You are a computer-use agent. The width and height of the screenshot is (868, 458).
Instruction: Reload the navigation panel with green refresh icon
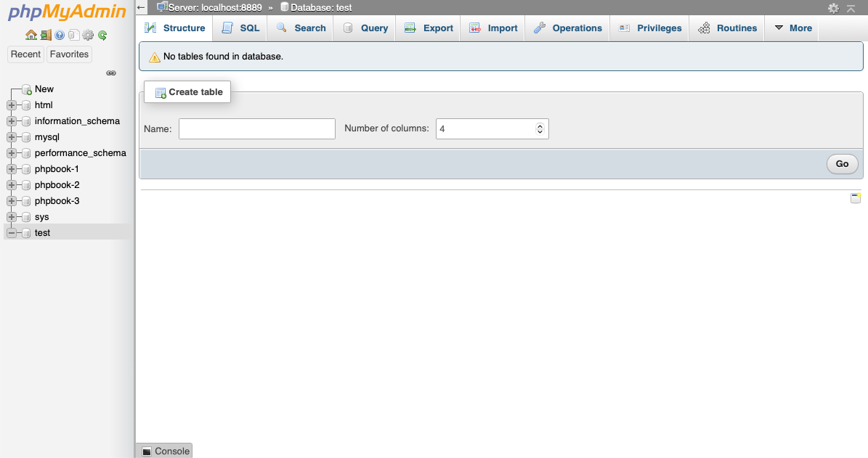102,35
